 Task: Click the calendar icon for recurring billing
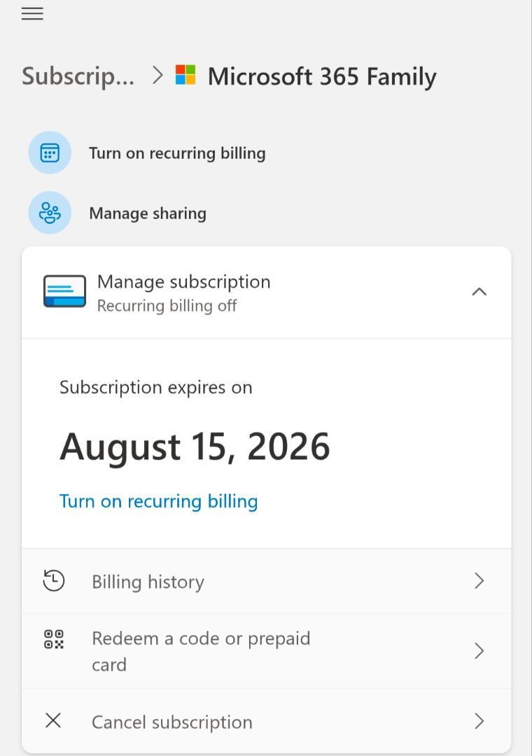(x=50, y=153)
